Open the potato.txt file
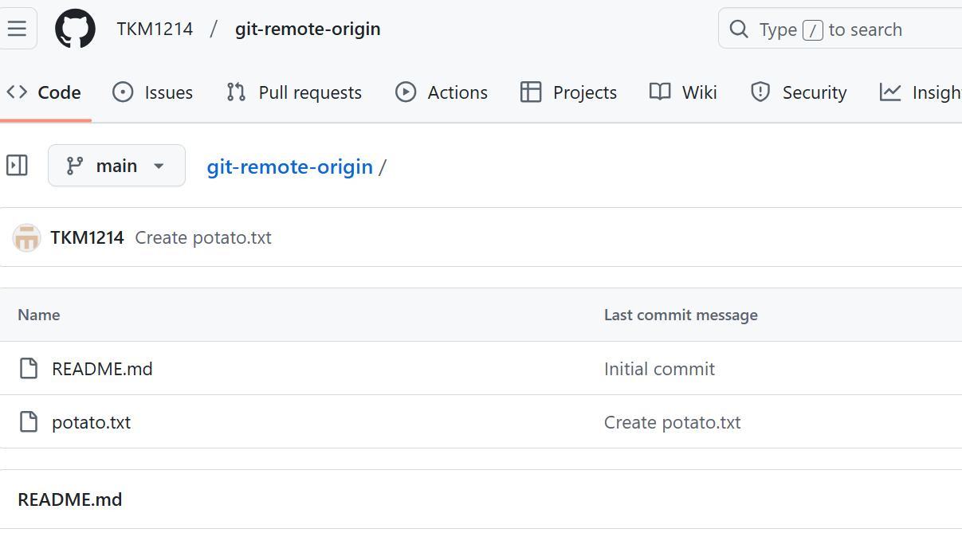The height and width of the screenshot is (560, 962). pyautogui.click(x=91, y=422)
